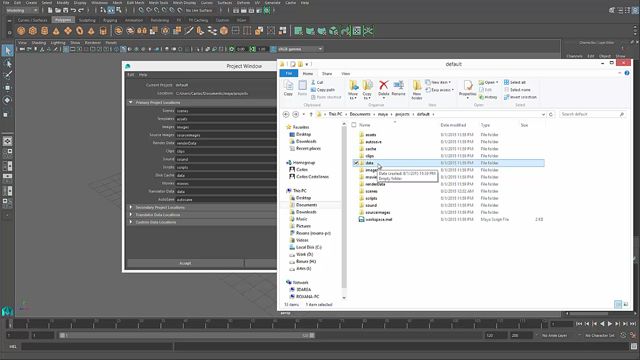The width and height of the screenshot is (640, 360).
Task: Select the scenes folder in file list
Action: tap(448, 191)
